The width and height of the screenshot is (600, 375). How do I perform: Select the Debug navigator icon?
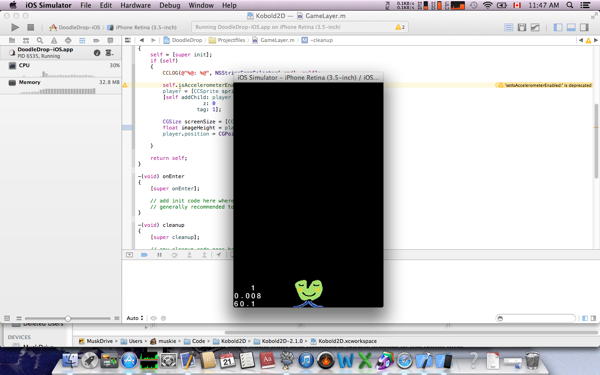(82, 40)
